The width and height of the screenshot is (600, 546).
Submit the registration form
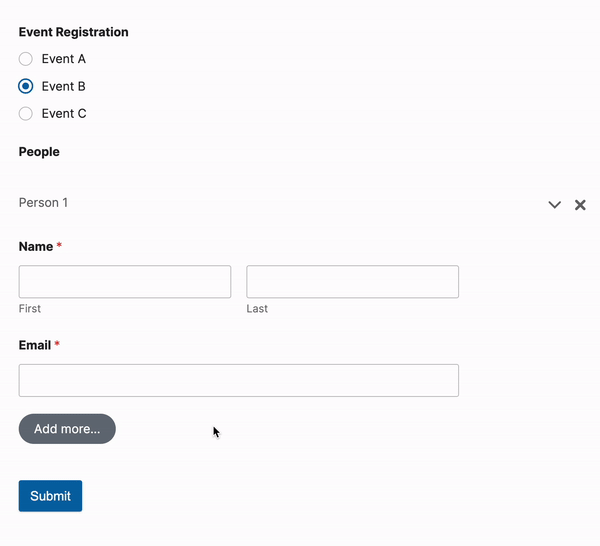50,496
